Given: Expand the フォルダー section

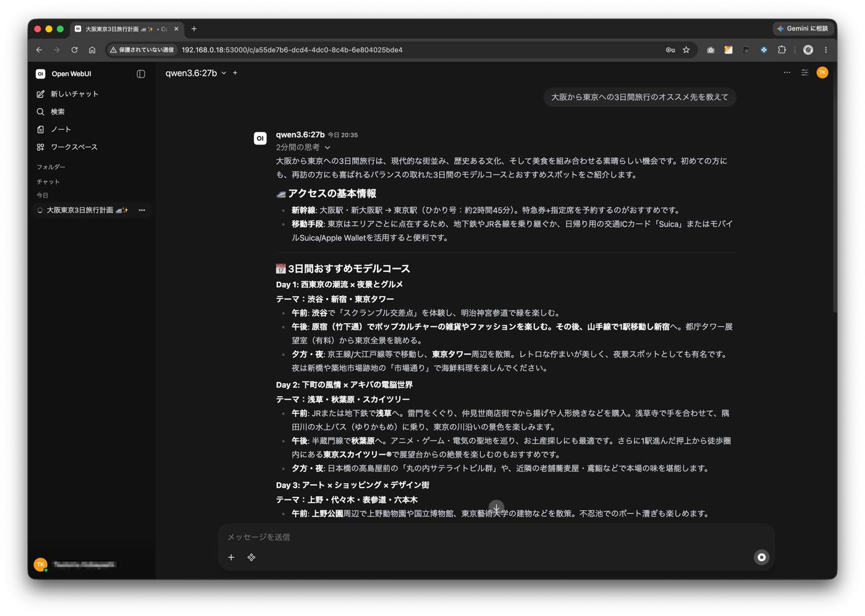Looking at the screenshot, I should [x=51, y=167].
